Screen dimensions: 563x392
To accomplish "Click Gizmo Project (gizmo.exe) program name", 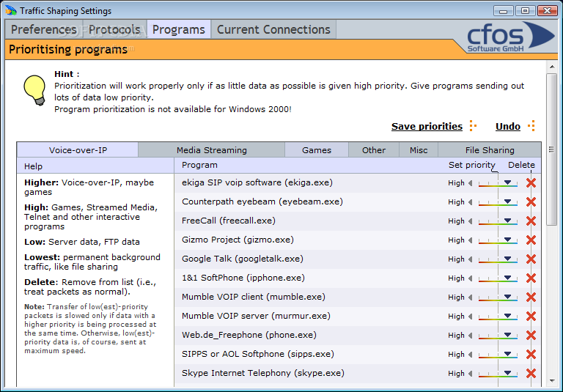I will pyautogui.click(x=238, y=240).
